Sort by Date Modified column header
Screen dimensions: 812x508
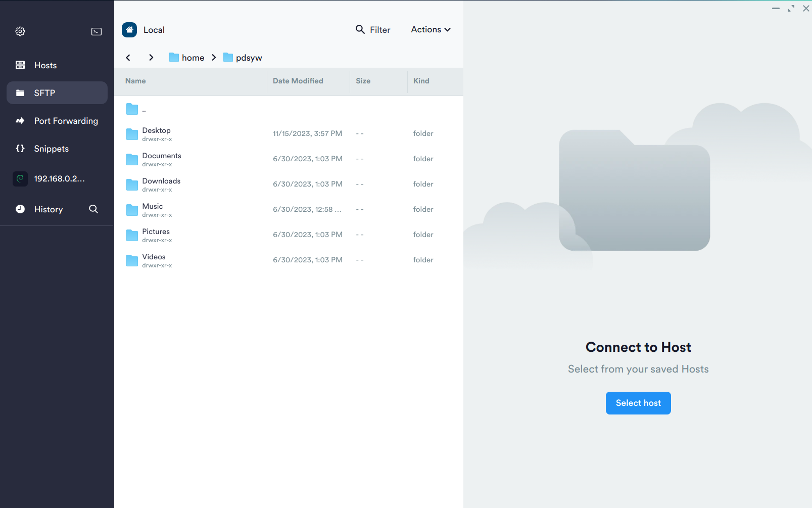(x=298, y=81)
